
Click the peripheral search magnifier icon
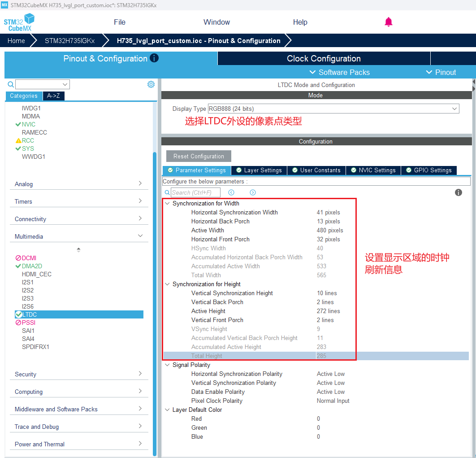(11, 84)
